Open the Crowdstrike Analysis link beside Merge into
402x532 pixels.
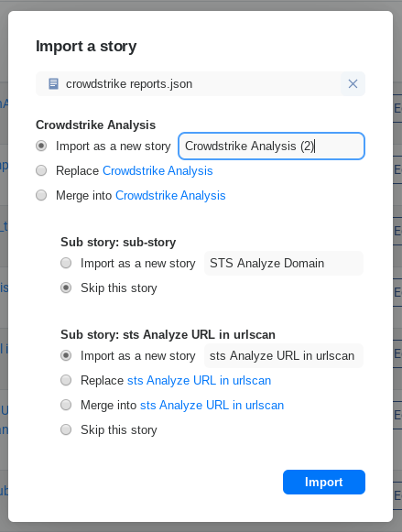[x=170, y=195]
